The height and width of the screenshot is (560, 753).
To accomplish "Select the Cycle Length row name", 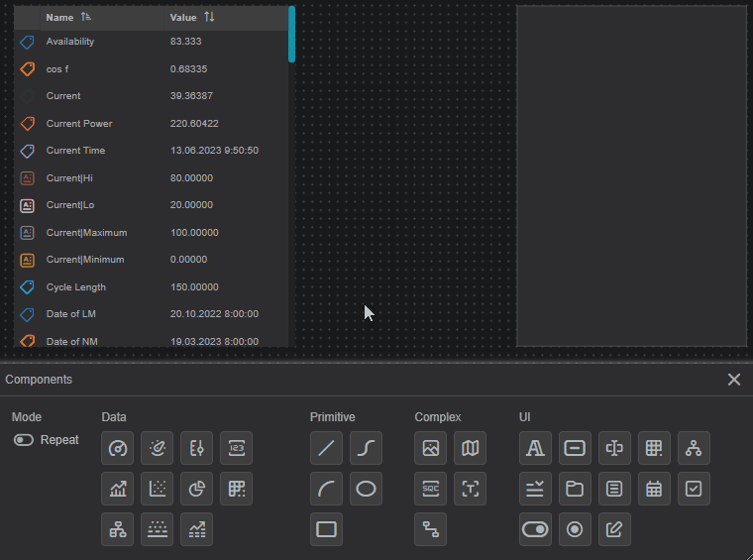I will 76,287.
